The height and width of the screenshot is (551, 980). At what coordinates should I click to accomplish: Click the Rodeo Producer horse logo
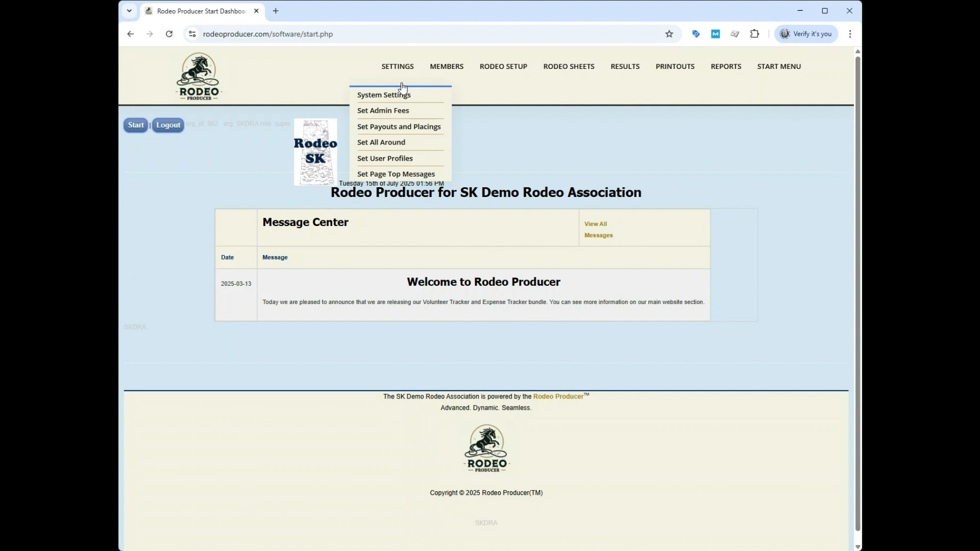198,75
